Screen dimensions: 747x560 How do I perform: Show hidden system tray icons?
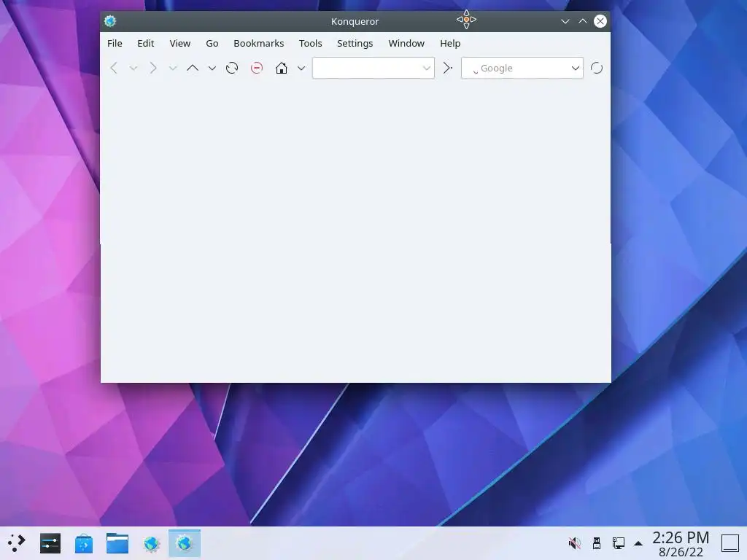tap(638, 543)
